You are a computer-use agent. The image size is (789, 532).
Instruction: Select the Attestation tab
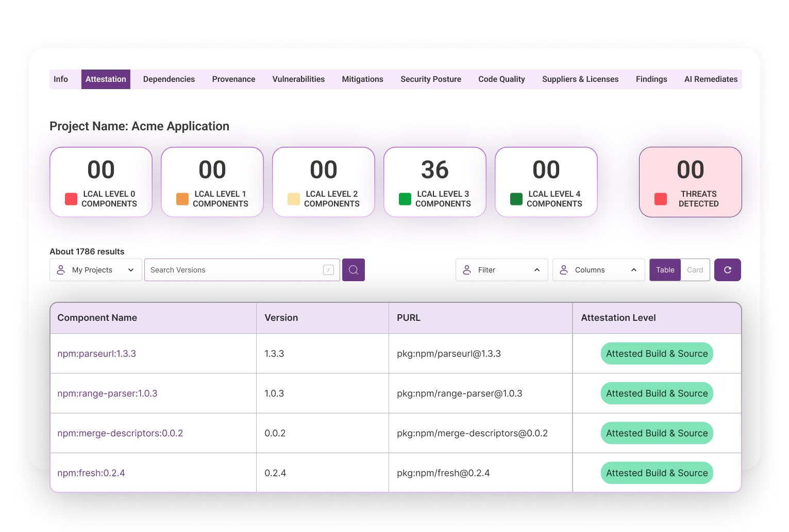(106, 79)
